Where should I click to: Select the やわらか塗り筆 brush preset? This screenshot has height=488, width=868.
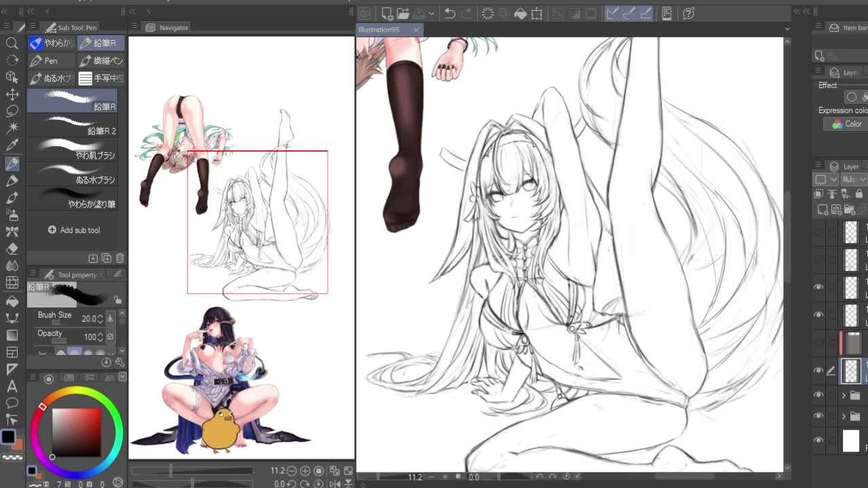point(73,199)
